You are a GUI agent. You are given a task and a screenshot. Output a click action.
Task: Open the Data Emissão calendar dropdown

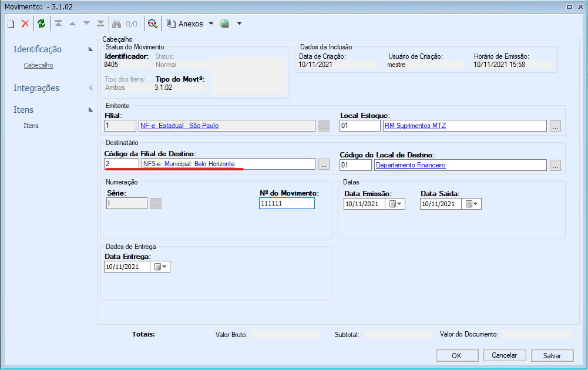pyautogui.click(x=395, y=204)
